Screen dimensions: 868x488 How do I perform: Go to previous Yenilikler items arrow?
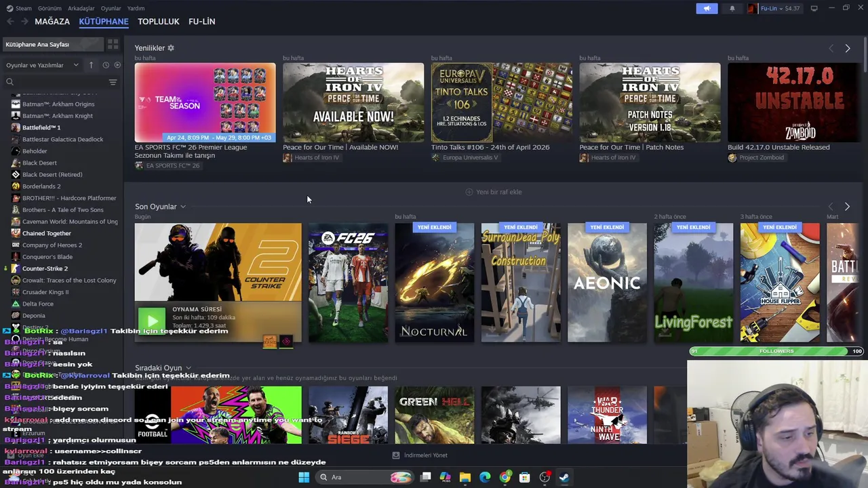pyautogui.click(x=831, y=48)
